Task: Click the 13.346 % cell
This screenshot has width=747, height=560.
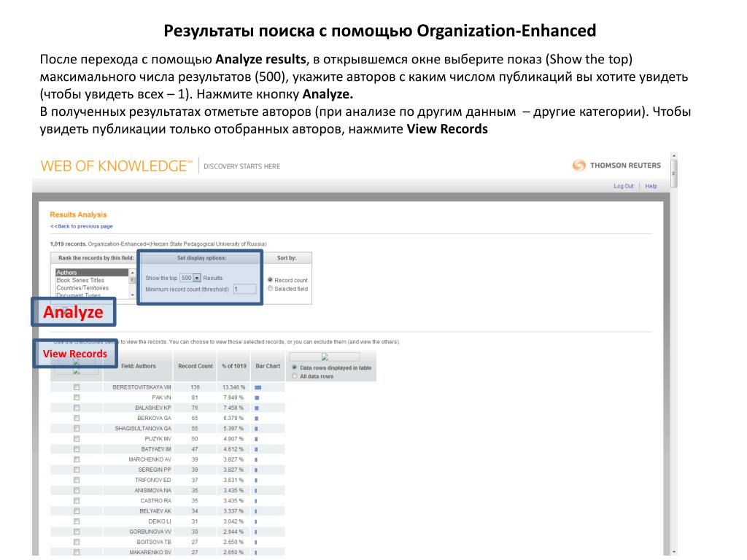Action: coord(233,388)
